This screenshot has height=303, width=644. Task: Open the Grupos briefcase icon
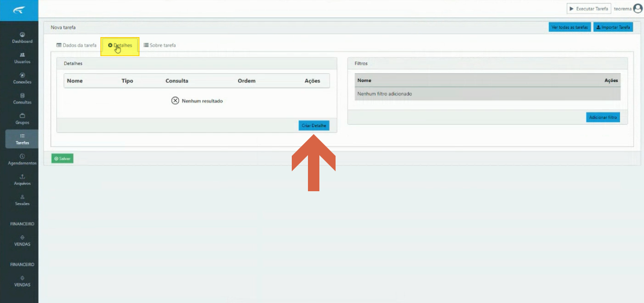tap(22, 116)
